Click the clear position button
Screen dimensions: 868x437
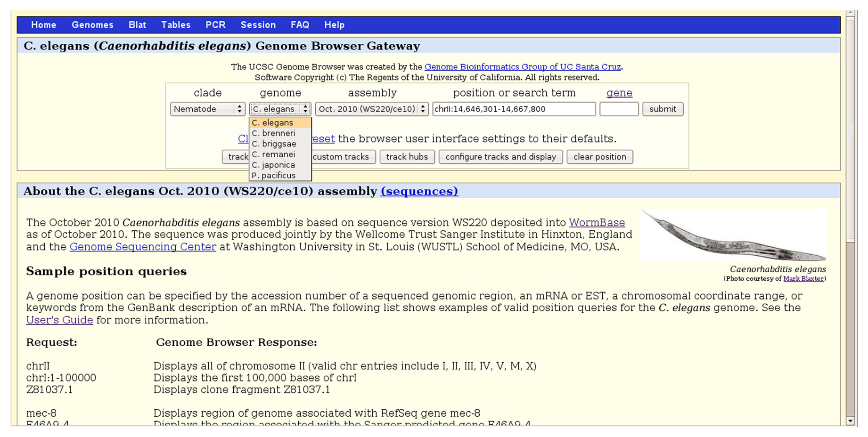click(600, 157)
